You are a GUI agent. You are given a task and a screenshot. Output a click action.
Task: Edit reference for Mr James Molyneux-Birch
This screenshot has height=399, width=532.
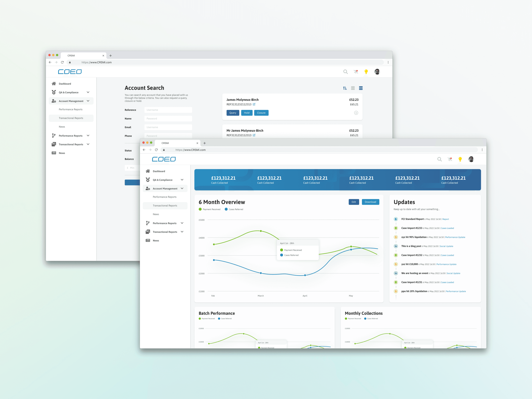point(254,135)
